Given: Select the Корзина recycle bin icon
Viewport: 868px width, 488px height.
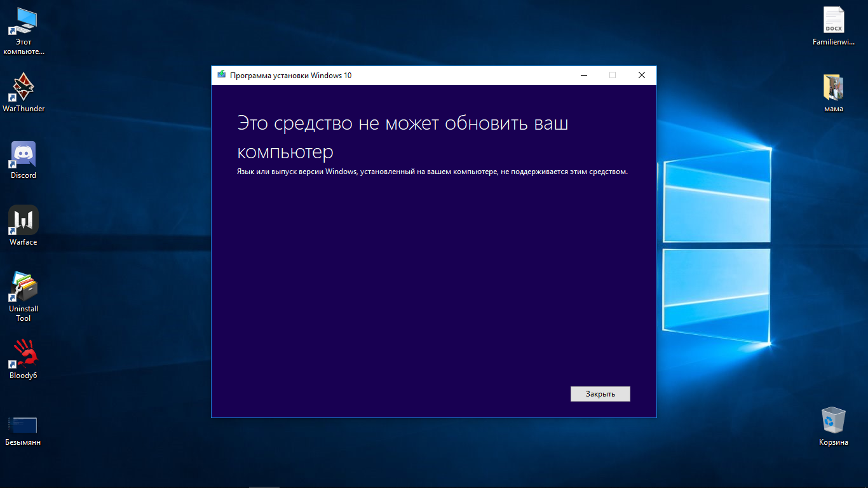Looking at the screenshot, I should click(x=833, y=426).
